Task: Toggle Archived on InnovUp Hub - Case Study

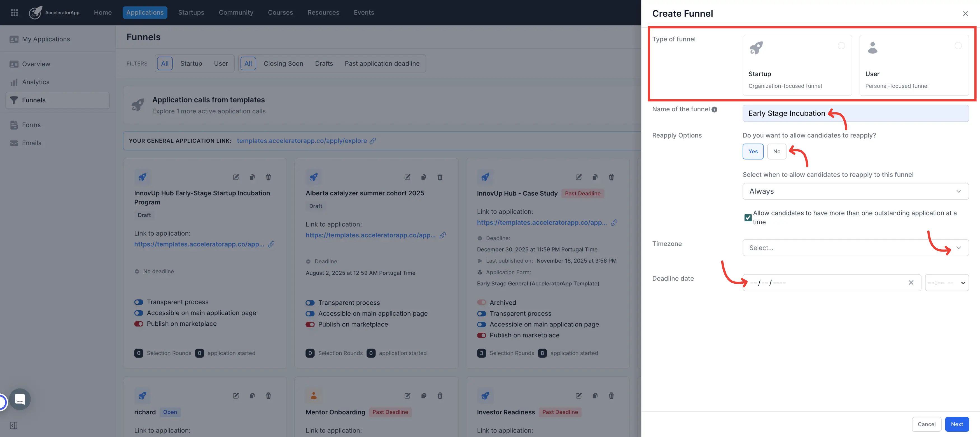Action: [x=481, y=302]
